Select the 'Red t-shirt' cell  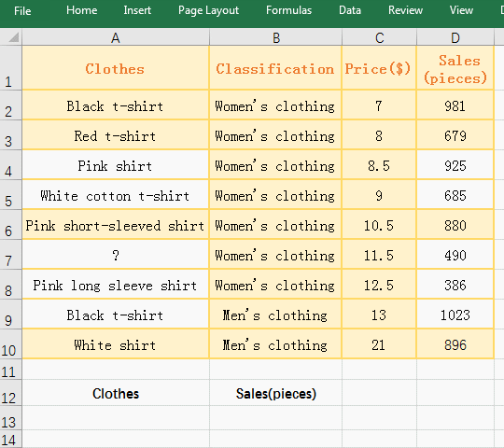(116, 135)
